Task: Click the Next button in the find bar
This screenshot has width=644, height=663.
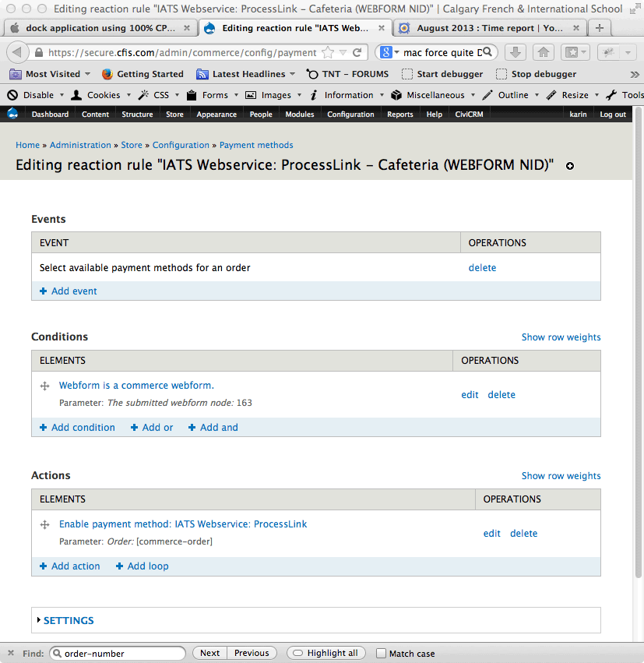Action: pos(209,653)
